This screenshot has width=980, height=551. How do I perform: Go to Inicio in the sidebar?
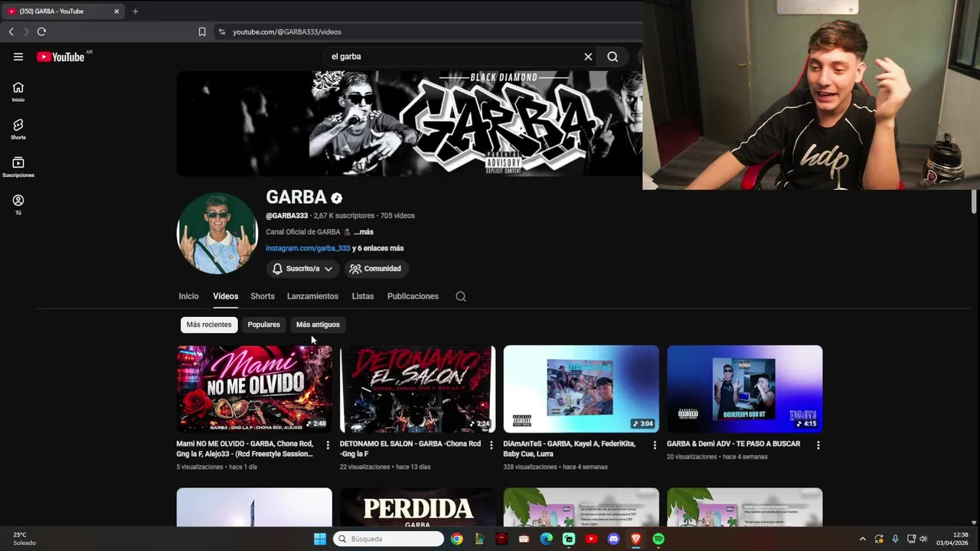click(x=18, y=92)
